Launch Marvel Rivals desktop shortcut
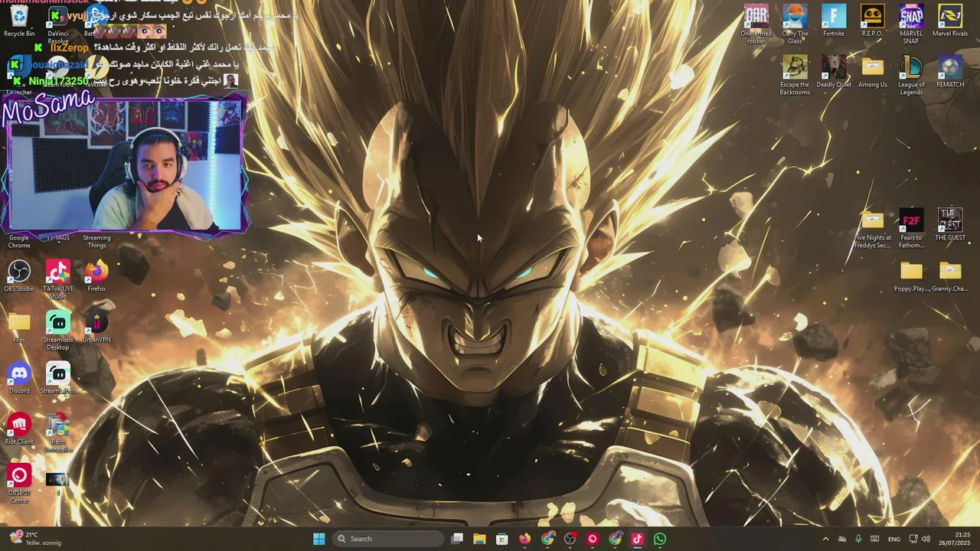Image resolution: width=980 pixels, height=551 pixels. (950, 21)
